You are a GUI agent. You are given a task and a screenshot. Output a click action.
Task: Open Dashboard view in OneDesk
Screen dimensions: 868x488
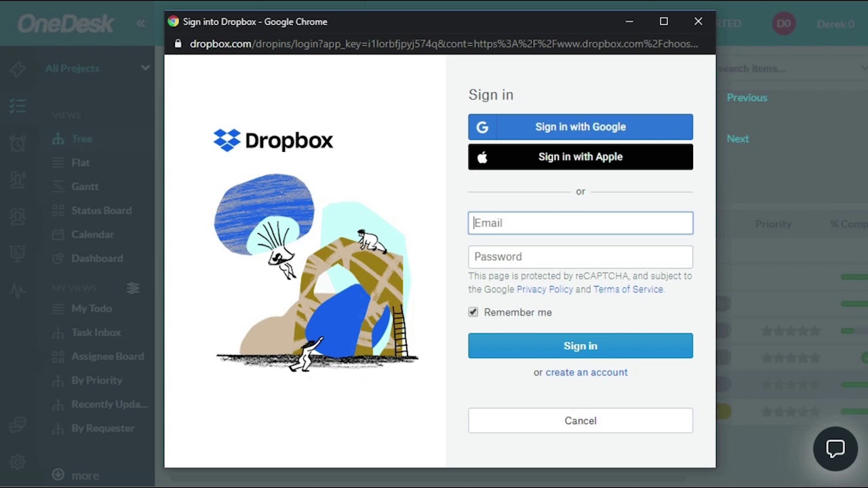tap(97, 258)
